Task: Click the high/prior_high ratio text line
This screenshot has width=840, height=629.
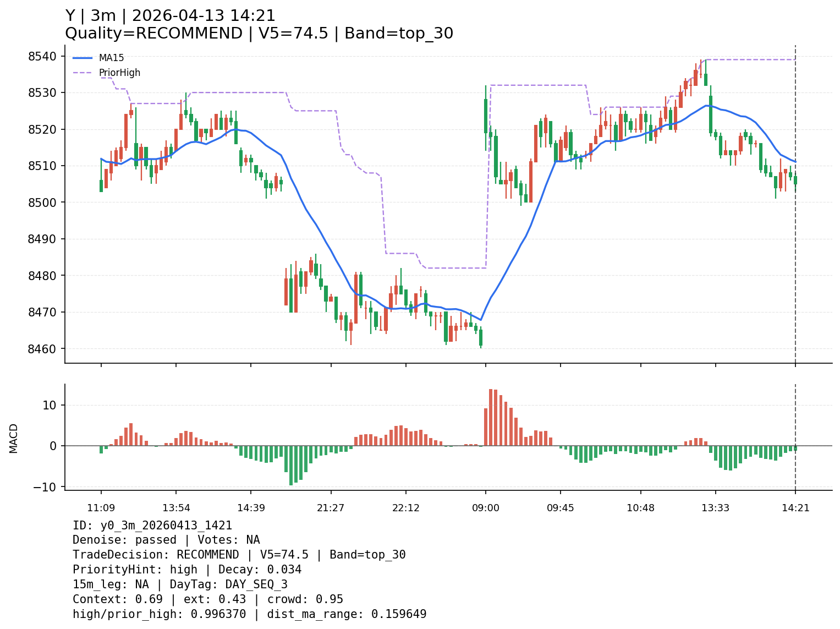Action: [x=249, y=614]
